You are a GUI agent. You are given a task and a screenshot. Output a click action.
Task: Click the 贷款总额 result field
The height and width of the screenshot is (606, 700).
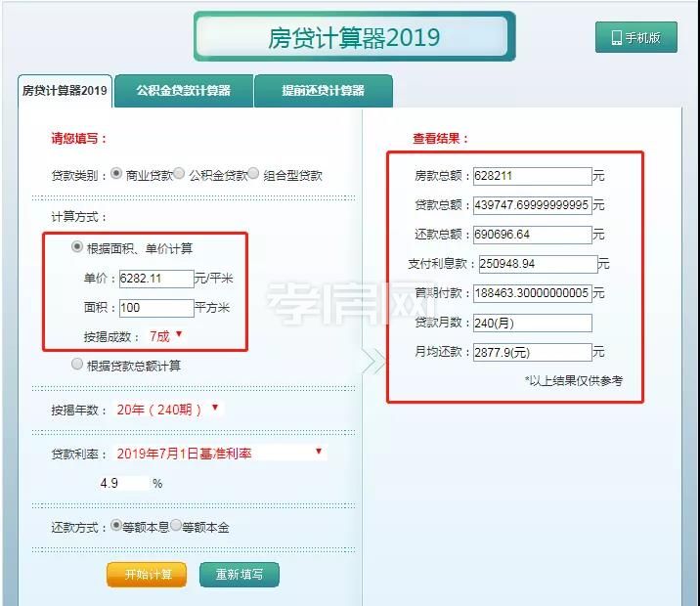coord(533,205)
